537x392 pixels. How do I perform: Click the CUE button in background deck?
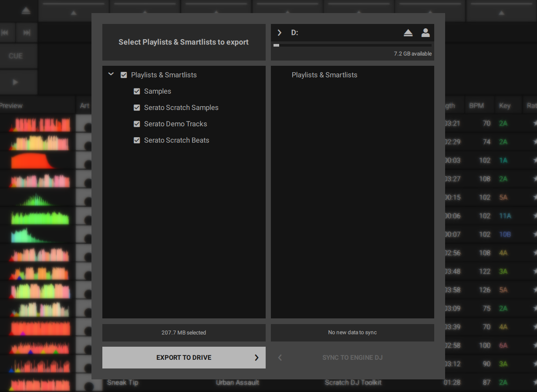pos(16,56)
